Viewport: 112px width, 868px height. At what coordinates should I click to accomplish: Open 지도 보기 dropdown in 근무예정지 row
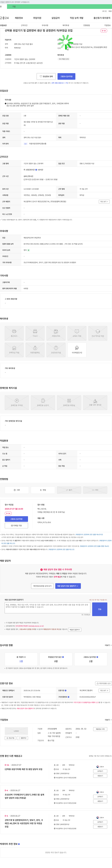[104, 202]
